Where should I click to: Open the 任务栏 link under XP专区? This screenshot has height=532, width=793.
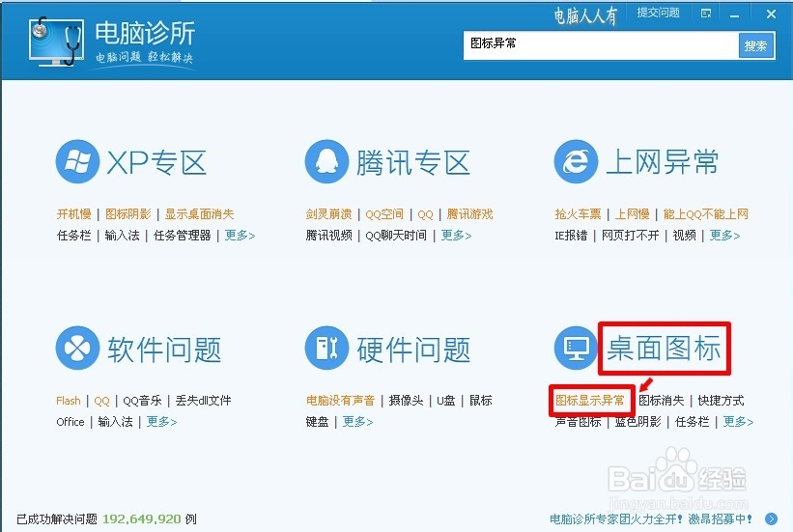point(73,236)
